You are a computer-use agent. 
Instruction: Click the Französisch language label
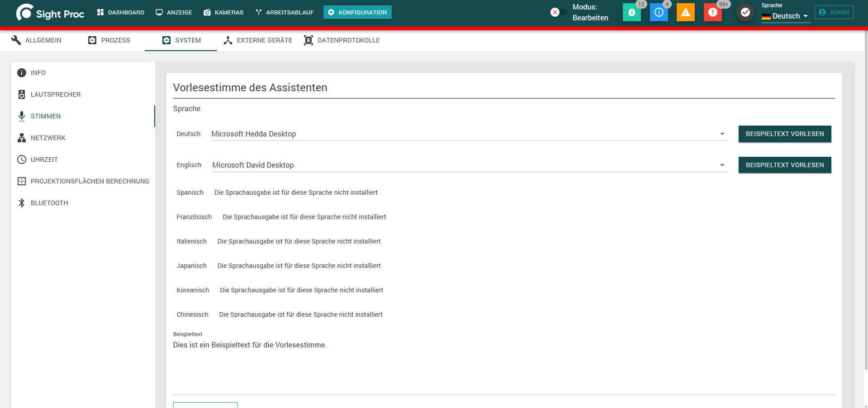tap(194, 217)
